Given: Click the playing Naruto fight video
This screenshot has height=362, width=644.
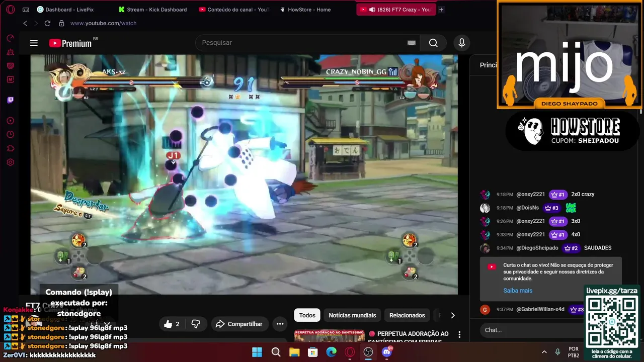Looking at the screenshot, I should [244, 174].
